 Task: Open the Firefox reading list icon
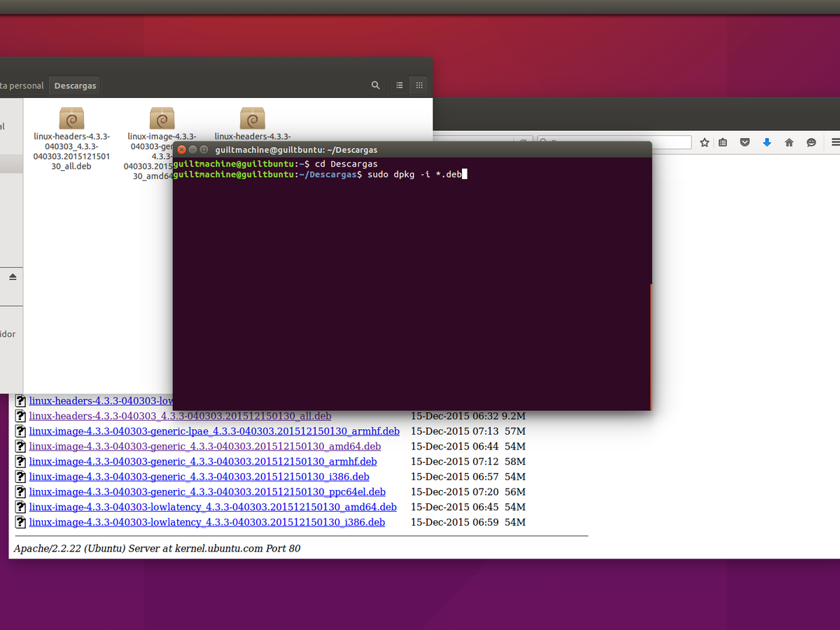coord(722,142)
